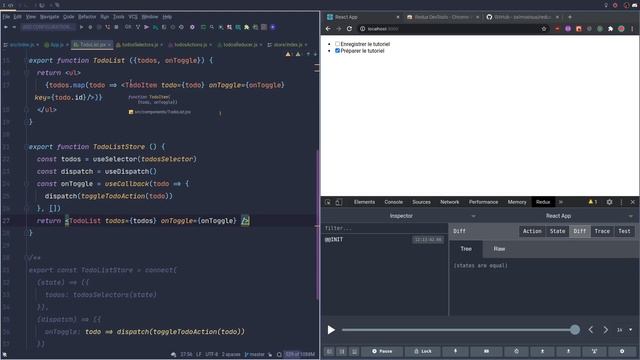640x360 pixels.
Task: Switch to the todosActions.js editor tab
Action: click(x=190, y=44)
